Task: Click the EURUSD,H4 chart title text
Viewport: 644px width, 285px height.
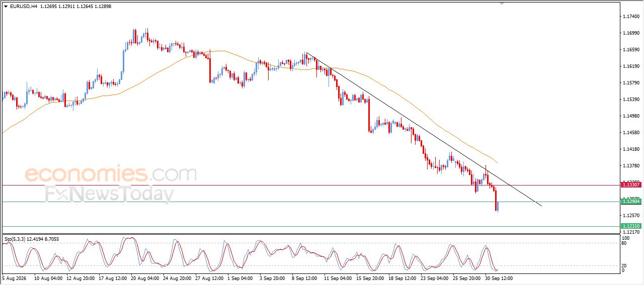Action: coord(23,7)
